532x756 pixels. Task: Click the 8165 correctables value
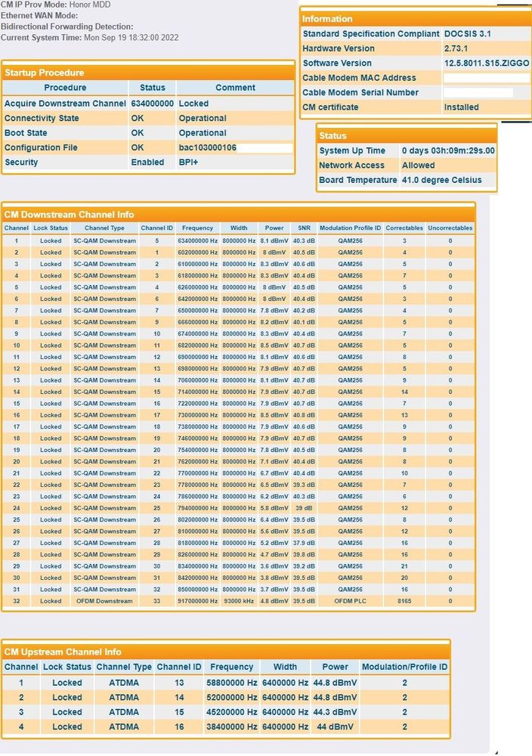click(x=404, y=601)
